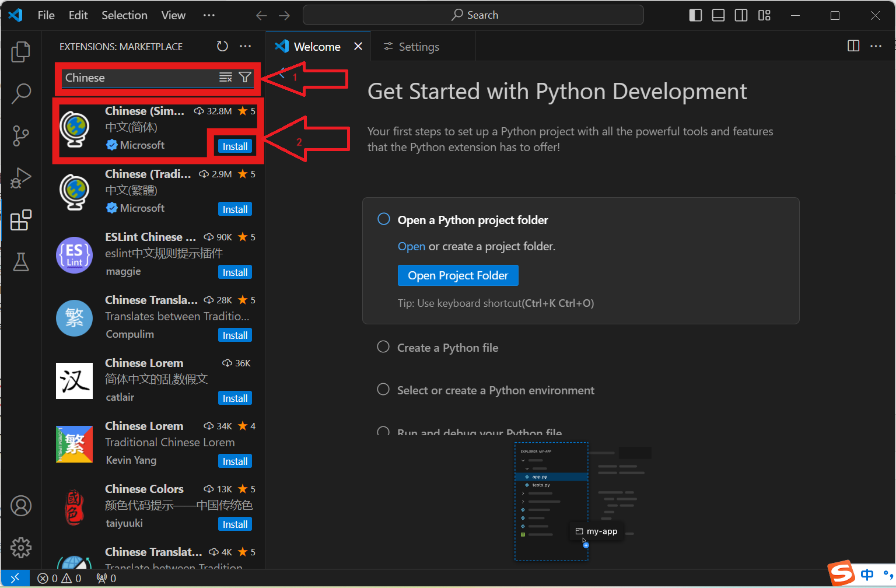The image size is (896, 588).
Task: Install Chinese Colors extension
Action: tap(235, 524)
